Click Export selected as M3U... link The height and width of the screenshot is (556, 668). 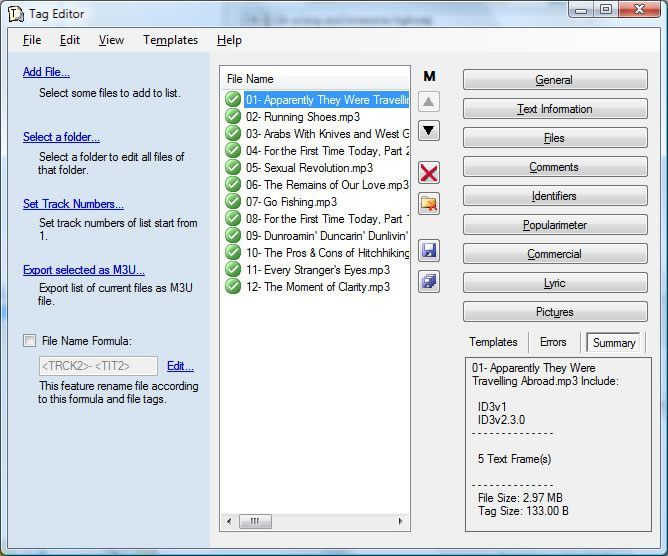pyautogui.click(x=84, y=270)
